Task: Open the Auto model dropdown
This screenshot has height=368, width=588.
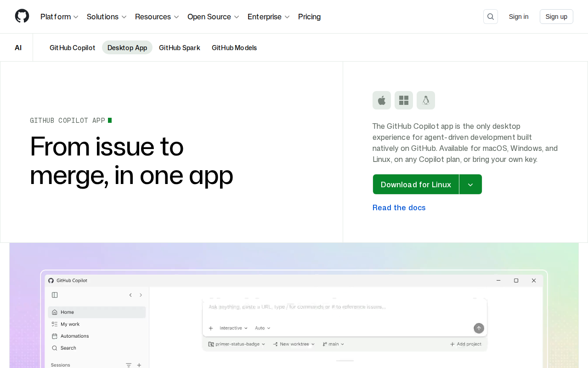Action: [262, 328]
